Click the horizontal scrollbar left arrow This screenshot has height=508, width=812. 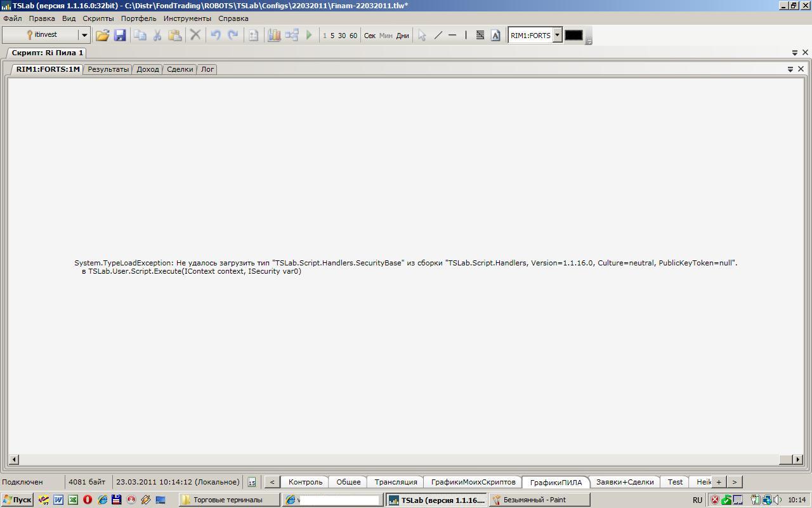click(14, 459)
